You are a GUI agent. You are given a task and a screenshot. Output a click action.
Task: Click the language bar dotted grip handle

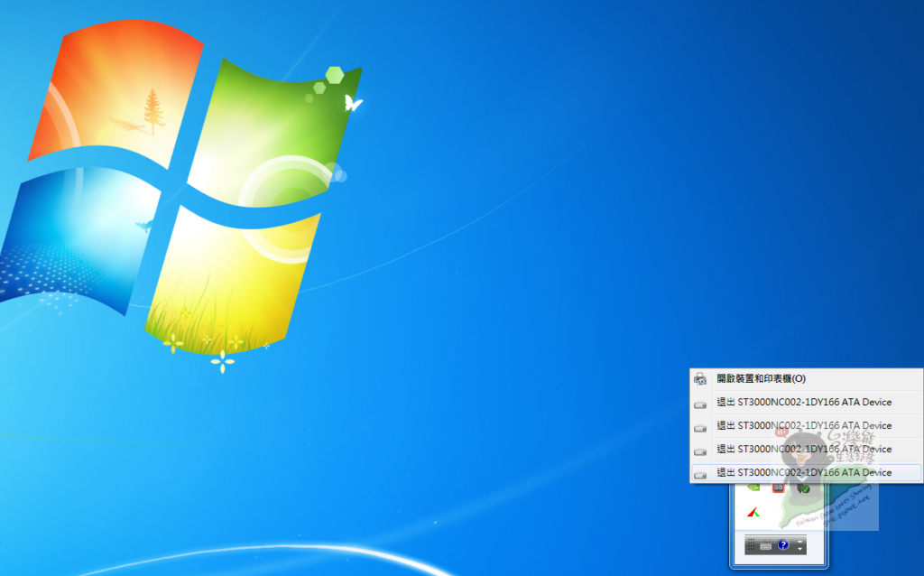tap(751, 545)
